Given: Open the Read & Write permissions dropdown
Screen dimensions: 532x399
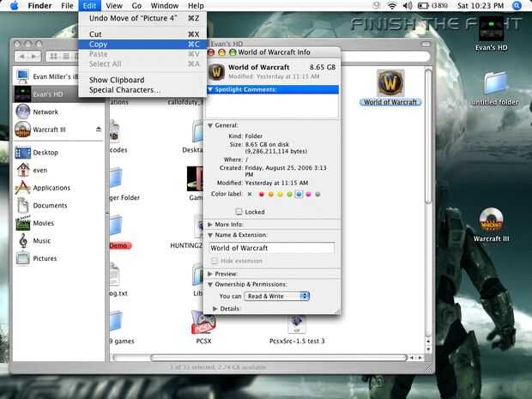Looking at the screenshot, I should tap(277, 296).
